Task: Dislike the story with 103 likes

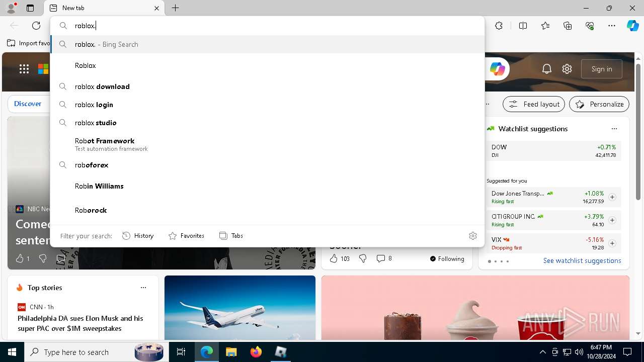Action: tap(363, 258)
